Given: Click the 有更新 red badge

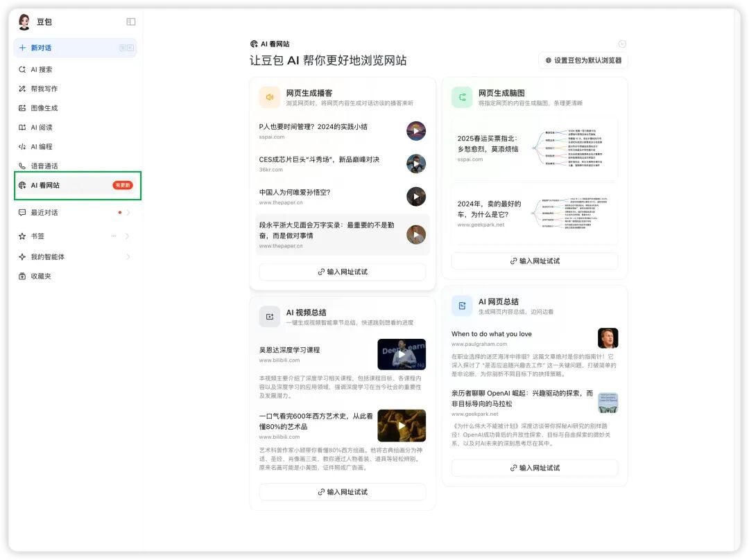Looking at the screenshot, I should tap(123, 185).
